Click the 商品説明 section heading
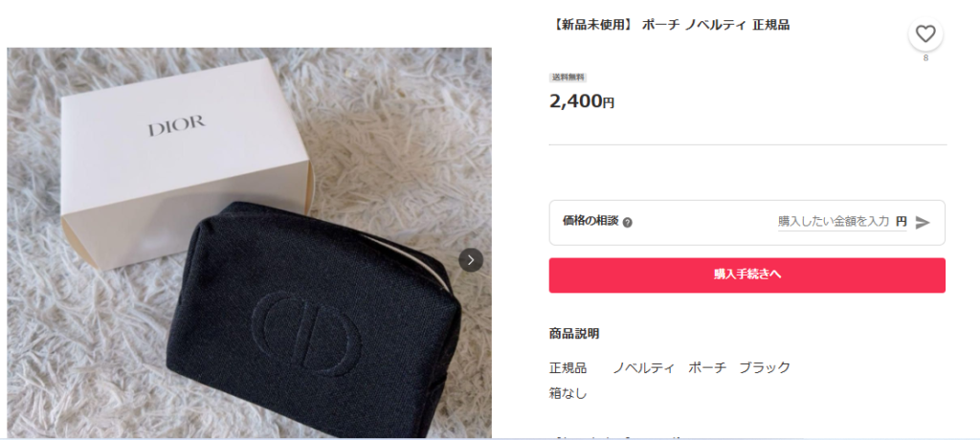The width and height of the screenshot is (980, 440). click(x=574, y=334)
